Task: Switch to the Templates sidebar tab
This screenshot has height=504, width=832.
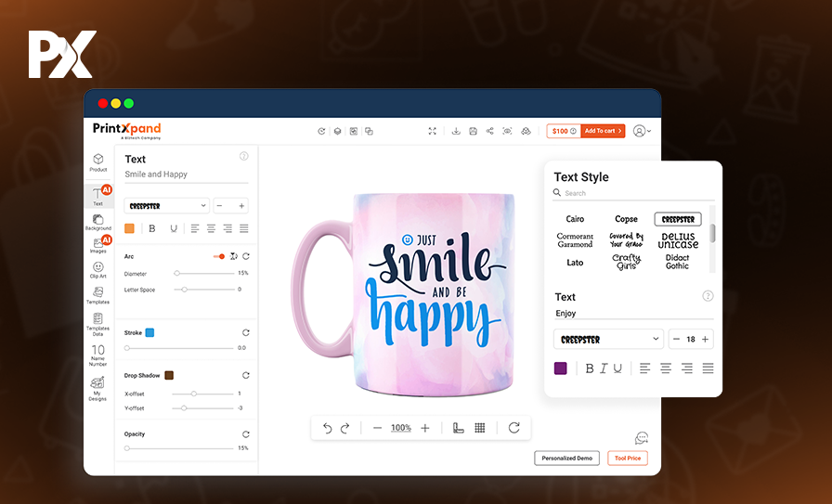Action: click(x=97, y=294)
